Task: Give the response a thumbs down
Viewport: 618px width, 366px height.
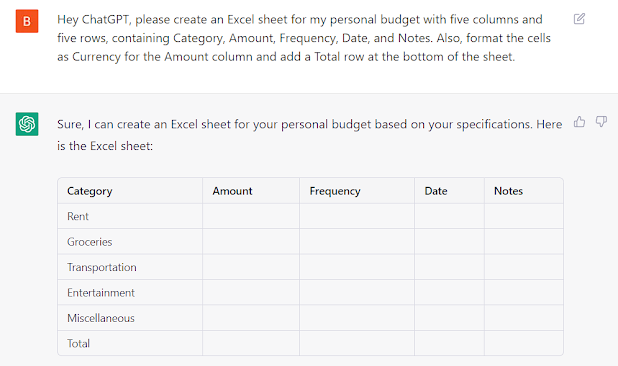Action: (x=601, y=122)
